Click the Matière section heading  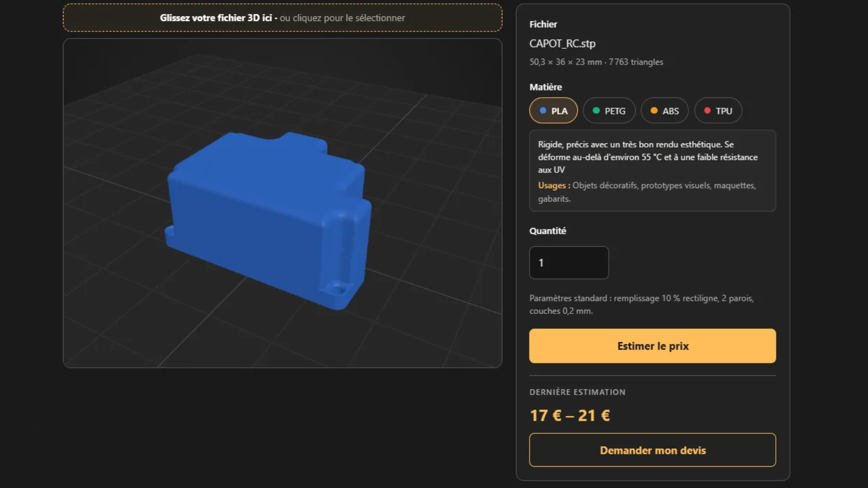[x=546, y=87]
